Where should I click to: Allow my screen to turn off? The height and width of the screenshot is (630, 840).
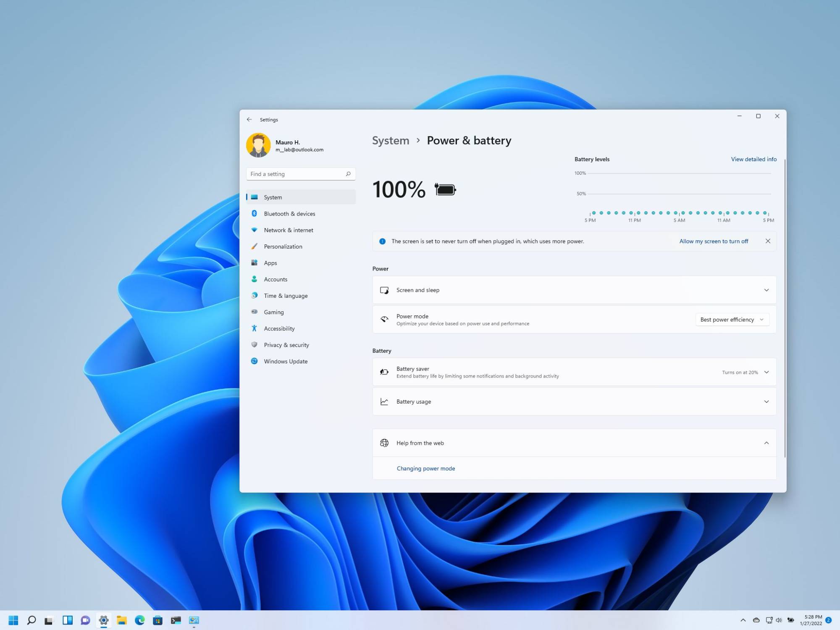714,241
